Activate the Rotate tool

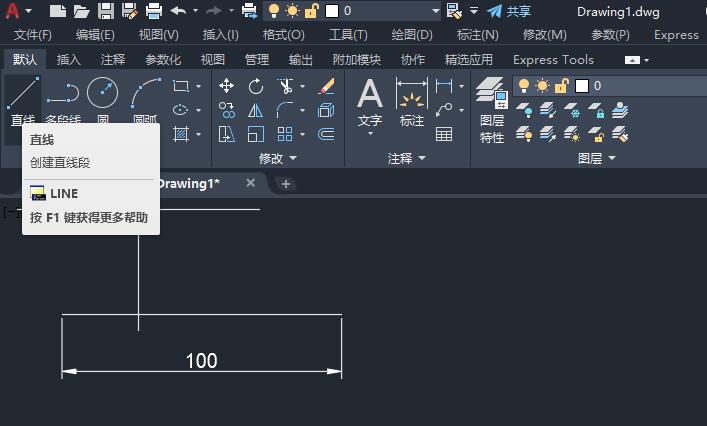[256, 86]
